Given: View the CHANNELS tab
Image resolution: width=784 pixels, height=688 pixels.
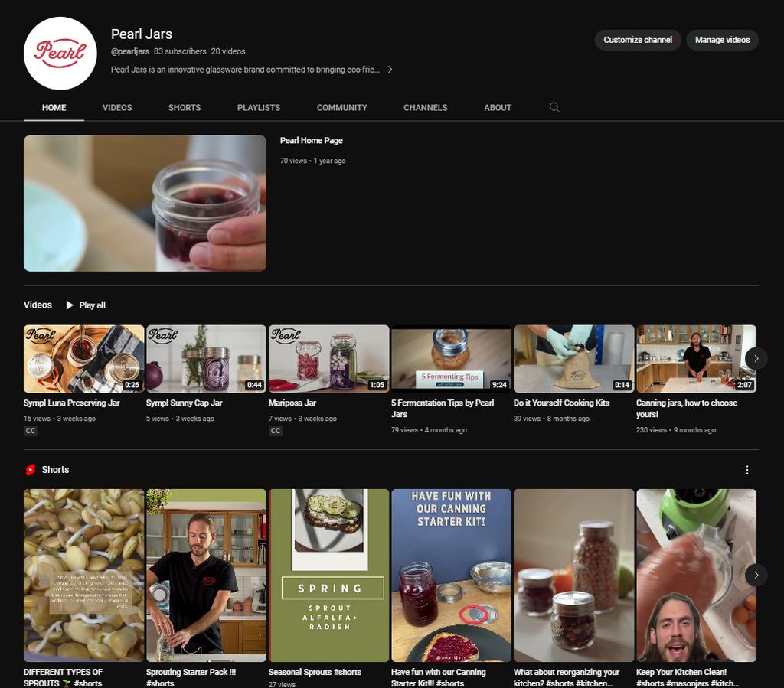Looking at the screenshot, I should pyautogui.click(x=426, y=107).
